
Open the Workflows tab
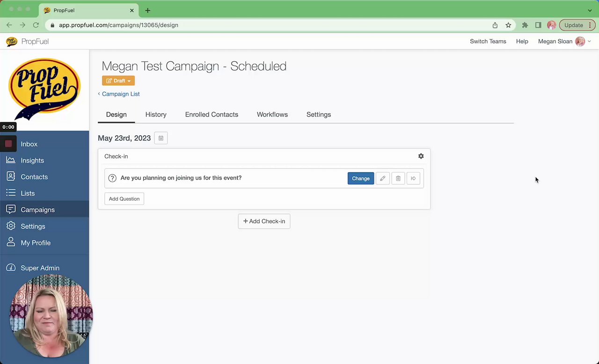coord(272,115)
